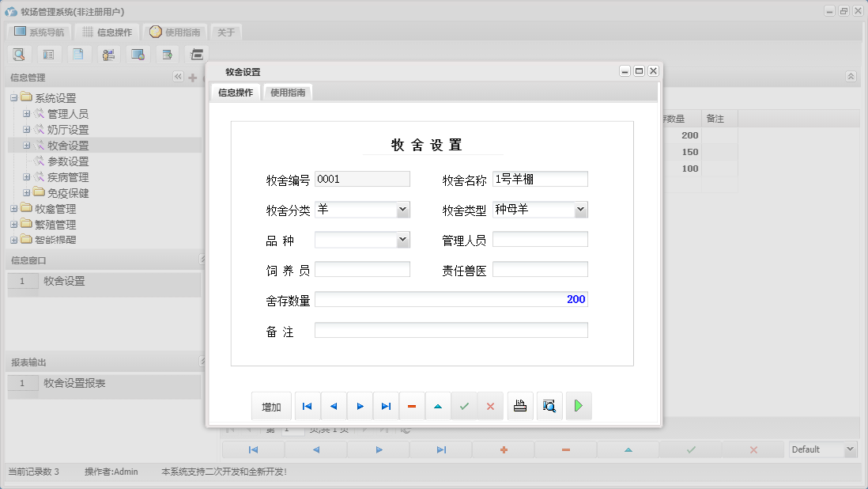
Task: Select the search icon in the main toolbar
Action: [19, 54]
